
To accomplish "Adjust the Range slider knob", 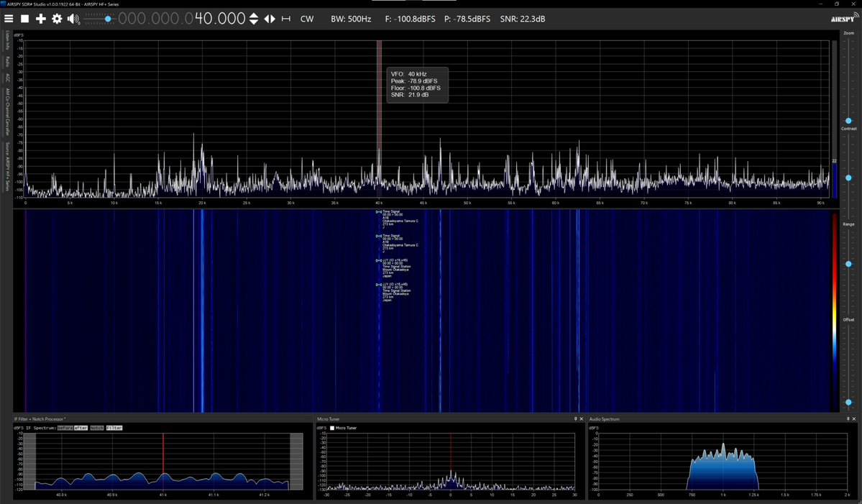I will pos(848,265).
